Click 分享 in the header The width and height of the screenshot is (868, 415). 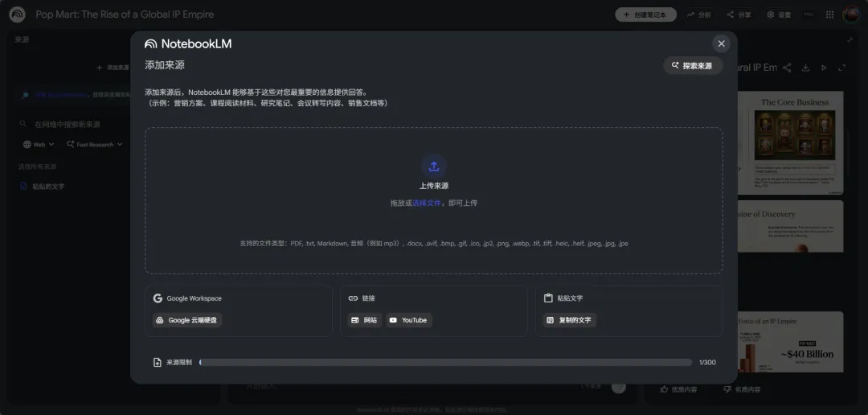pyautogui.click(x=739, y=15)
